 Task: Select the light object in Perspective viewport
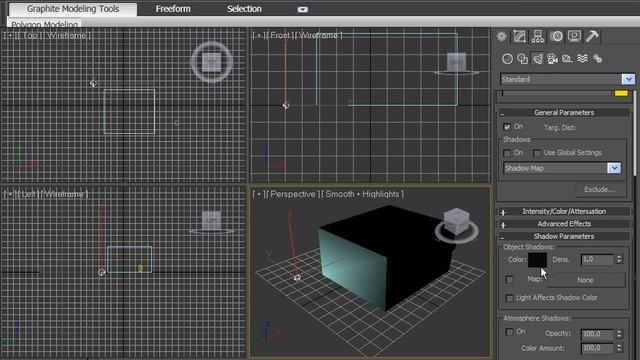point(297,278)
